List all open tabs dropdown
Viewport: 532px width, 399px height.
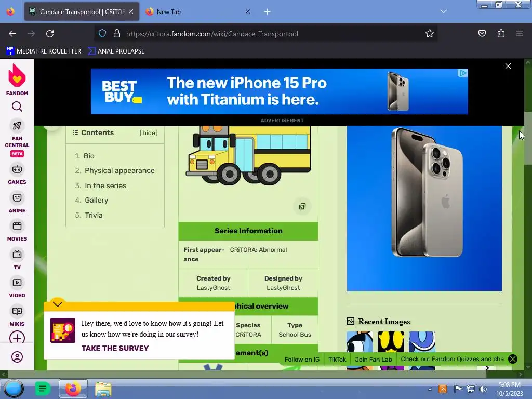[x=444, y=11]
